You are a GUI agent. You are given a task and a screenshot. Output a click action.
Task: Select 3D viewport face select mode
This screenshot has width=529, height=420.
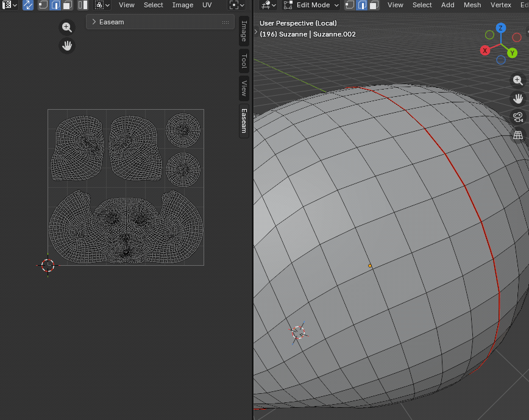coord(374,5)
